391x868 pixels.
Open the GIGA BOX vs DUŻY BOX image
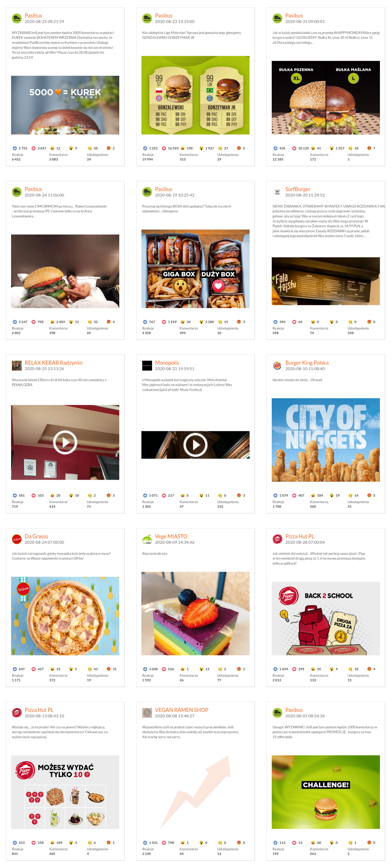coord(195,268)
